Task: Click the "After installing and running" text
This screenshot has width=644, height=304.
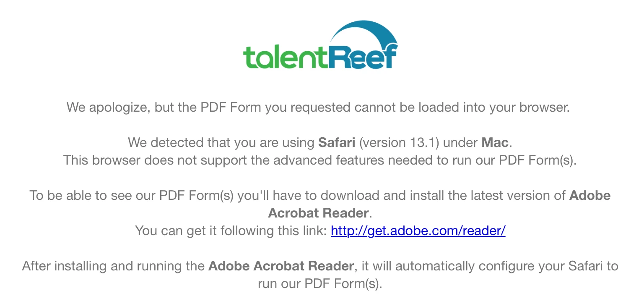Action: click(x=113, y=266)
